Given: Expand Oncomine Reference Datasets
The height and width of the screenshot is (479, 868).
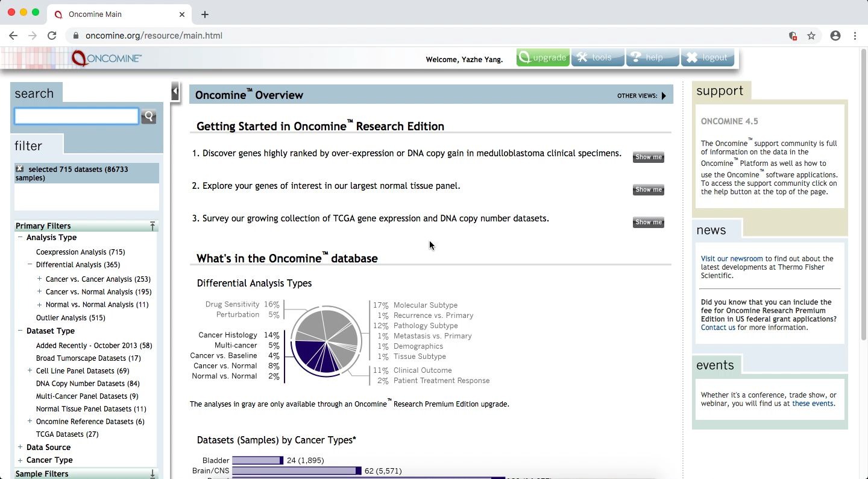Looking at the screenshot, I should point(30,421).
